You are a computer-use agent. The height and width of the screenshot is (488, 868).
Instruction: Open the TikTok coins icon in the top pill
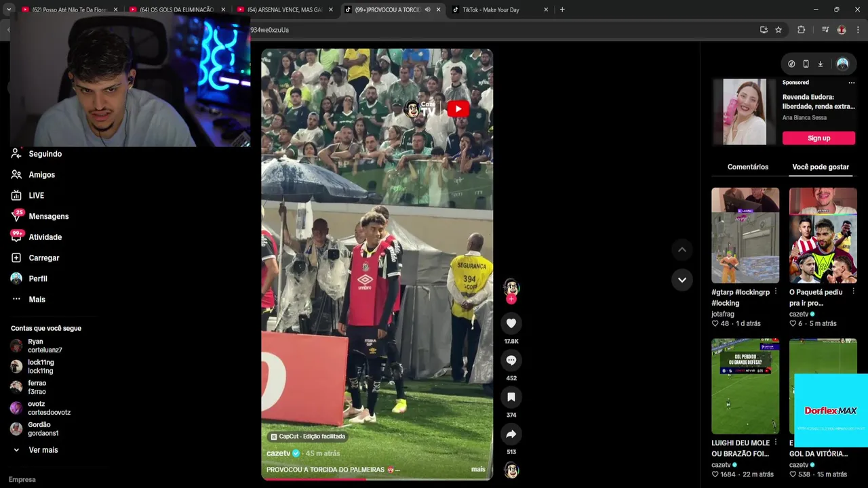point(791,64)
